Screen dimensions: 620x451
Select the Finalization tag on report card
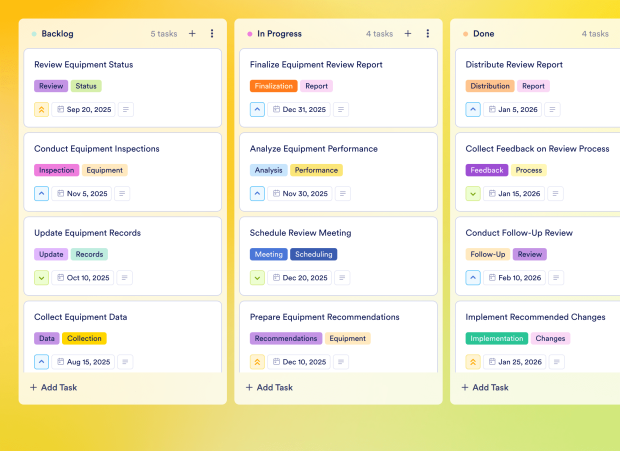(273, 86)
